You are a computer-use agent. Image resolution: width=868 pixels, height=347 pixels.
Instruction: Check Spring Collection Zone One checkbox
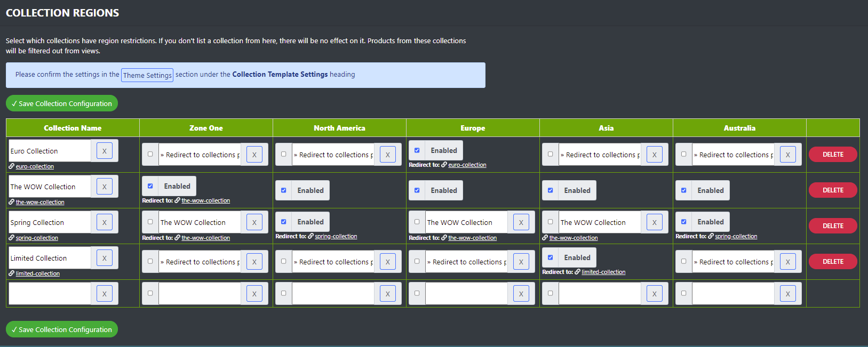point(150,222)
